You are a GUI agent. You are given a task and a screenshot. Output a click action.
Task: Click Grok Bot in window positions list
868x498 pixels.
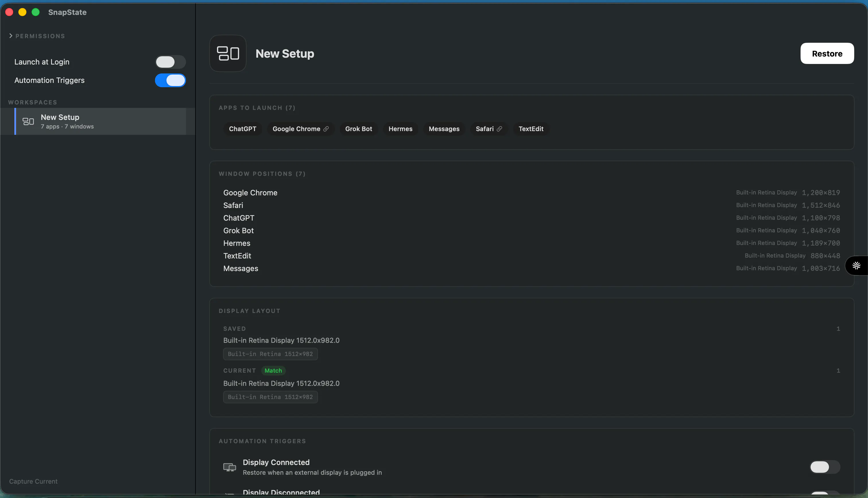point(239,231)
